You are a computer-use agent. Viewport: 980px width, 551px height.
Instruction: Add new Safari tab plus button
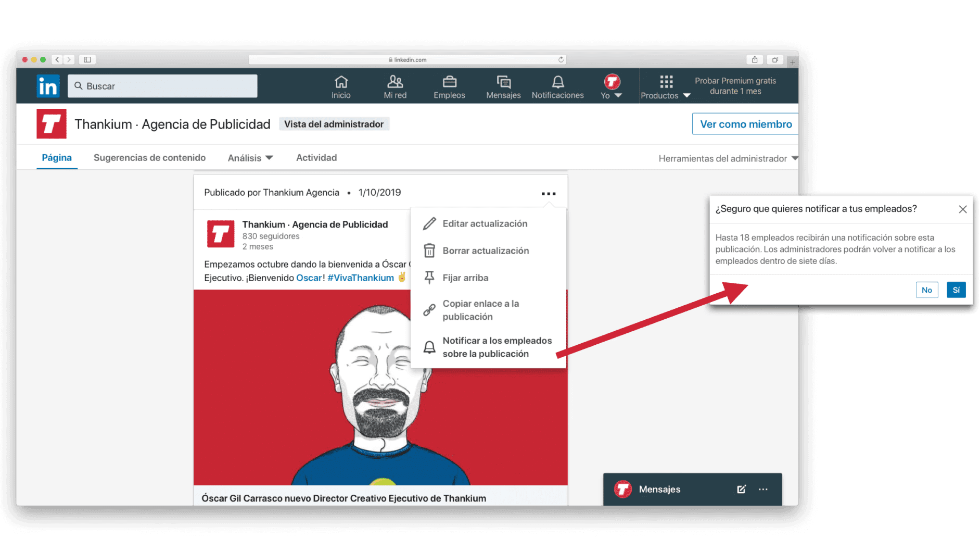793,62
